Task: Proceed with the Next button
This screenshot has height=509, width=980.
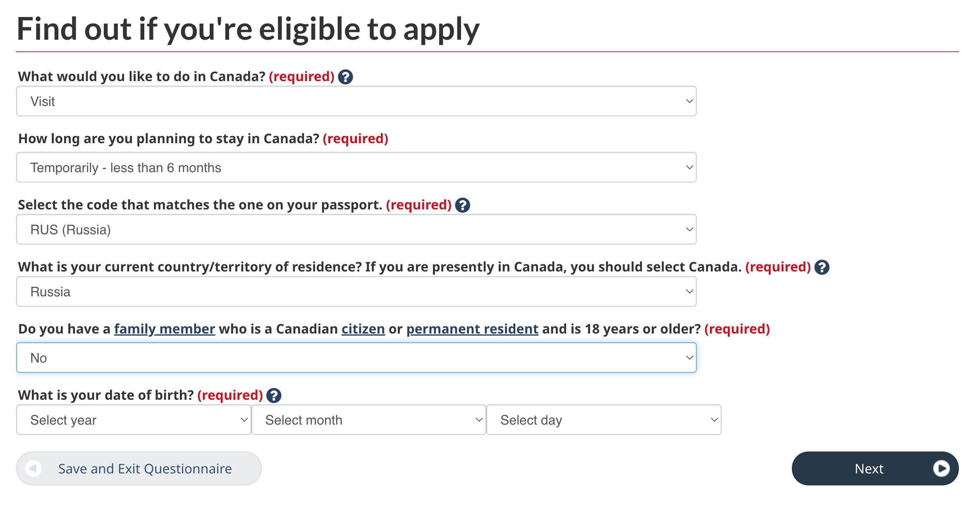Action: click(x=875, y=468)
